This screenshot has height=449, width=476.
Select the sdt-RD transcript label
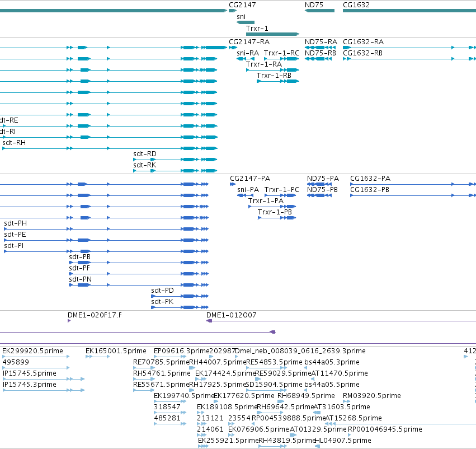click(145, 154)
